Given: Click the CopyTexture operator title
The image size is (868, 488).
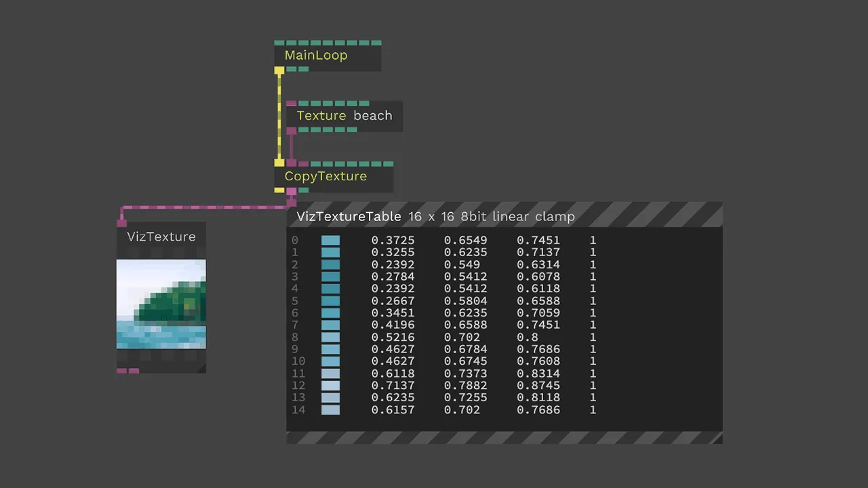Looking at the screenshot, I should [325, 176].
